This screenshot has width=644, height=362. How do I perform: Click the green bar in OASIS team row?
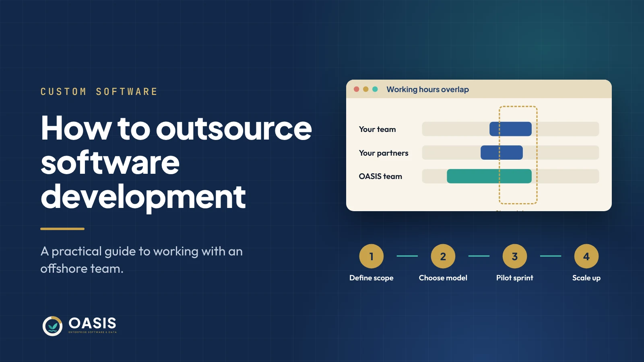[489, 176]
